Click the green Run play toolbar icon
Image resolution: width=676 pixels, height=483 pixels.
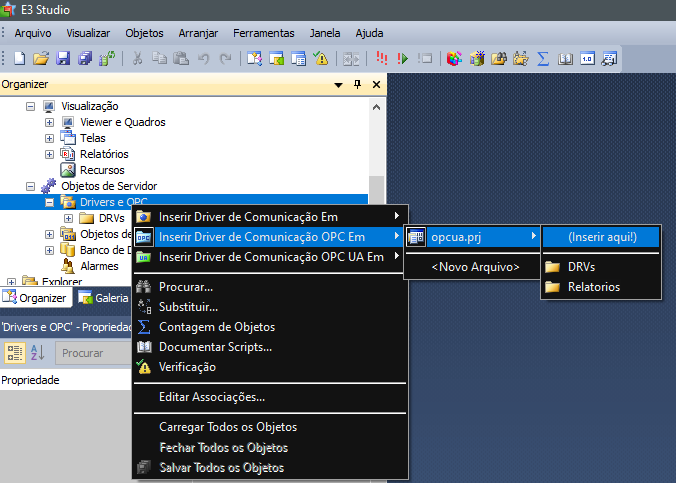pyautogui.click(x=403, y=58)
